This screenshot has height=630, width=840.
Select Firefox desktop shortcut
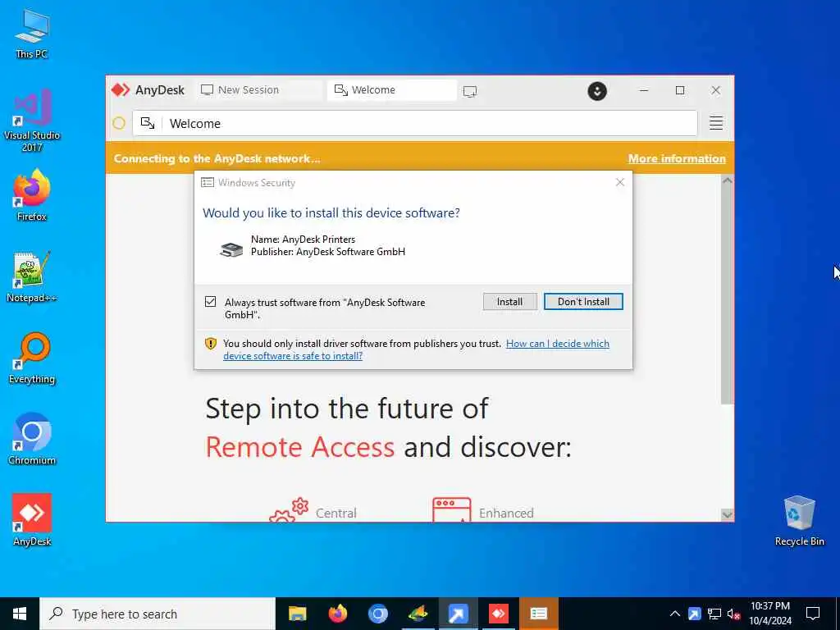(32, 195)
